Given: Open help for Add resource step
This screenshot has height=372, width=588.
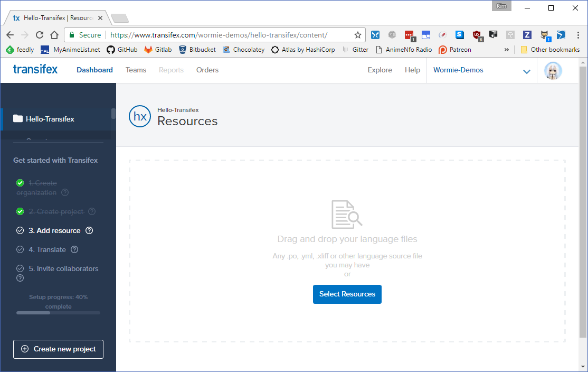Looking at the screenshot, I should coord(89,230).
